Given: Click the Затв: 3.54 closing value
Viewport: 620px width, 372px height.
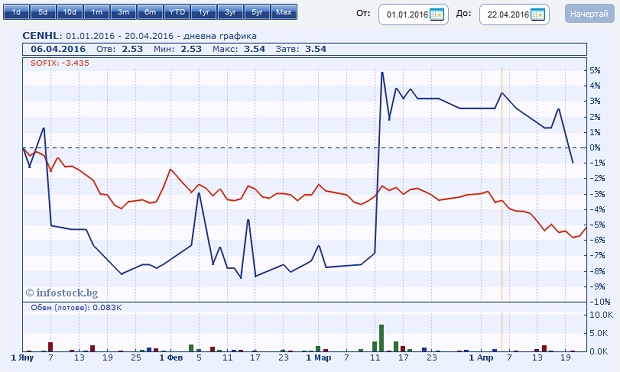Looking at the screenshot, I should 301,49.
